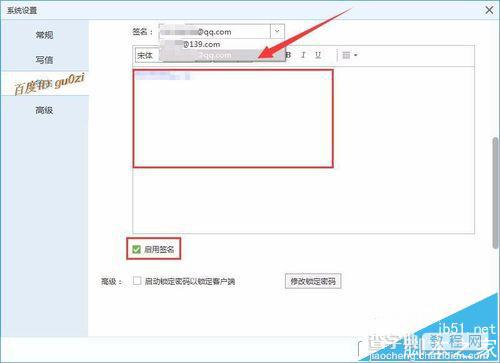Image resolution: width=500 pixels, height=363 pixels.
Task: Choose the @139.com account from list
Action: (222, 44)
